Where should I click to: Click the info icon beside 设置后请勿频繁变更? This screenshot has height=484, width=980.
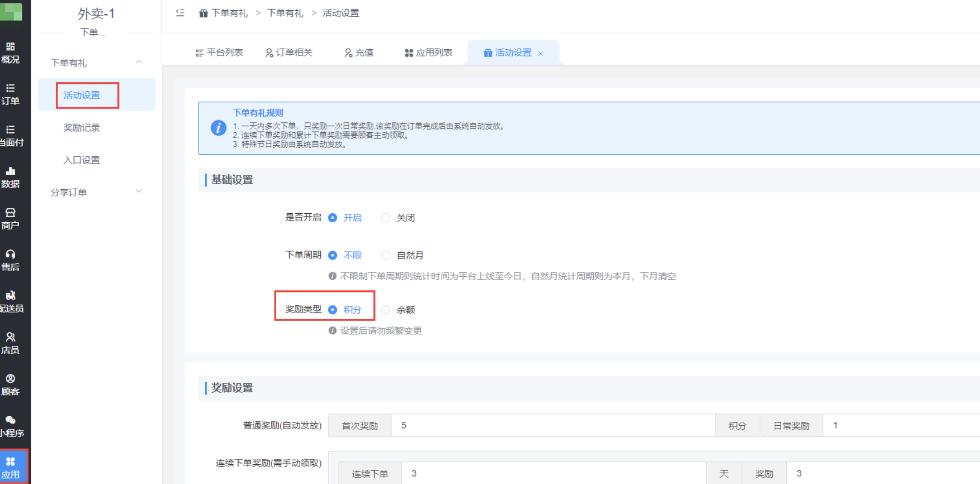[x=332, y=331]
